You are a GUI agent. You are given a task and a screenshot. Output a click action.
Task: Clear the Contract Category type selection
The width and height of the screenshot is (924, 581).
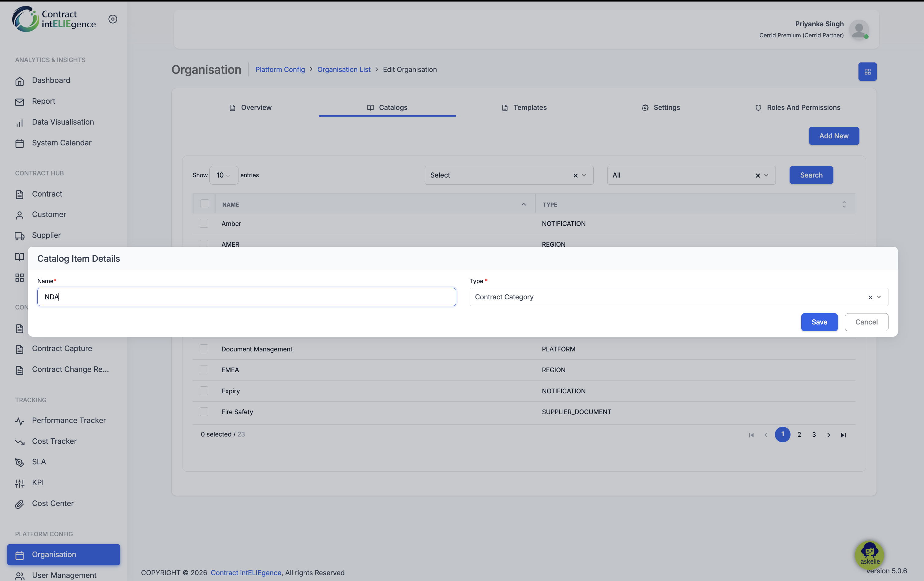(x=870, y=297)
